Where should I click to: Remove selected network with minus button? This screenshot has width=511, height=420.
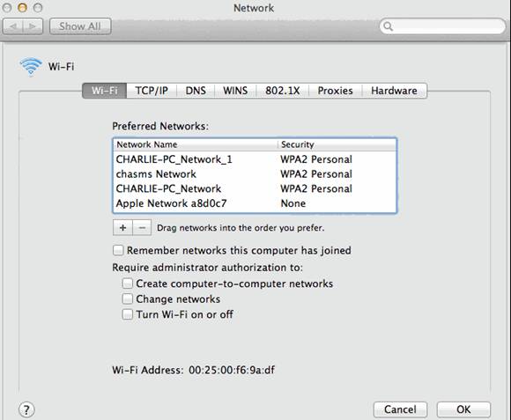(142, 227)
